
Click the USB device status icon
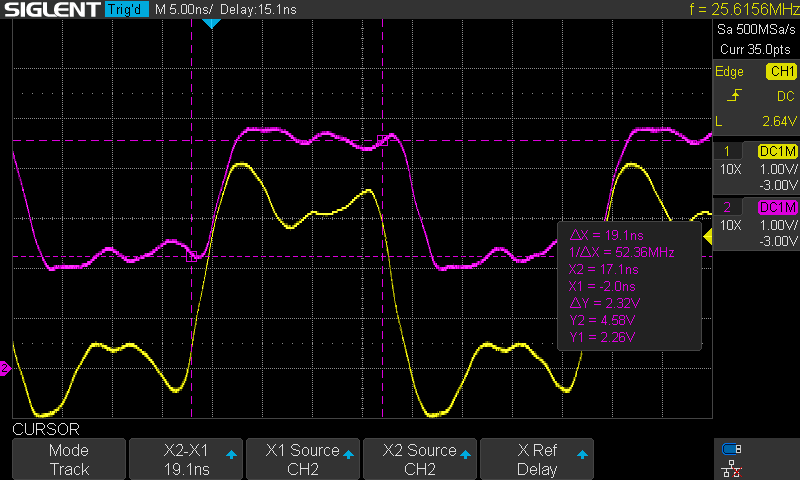click(731, 449)
